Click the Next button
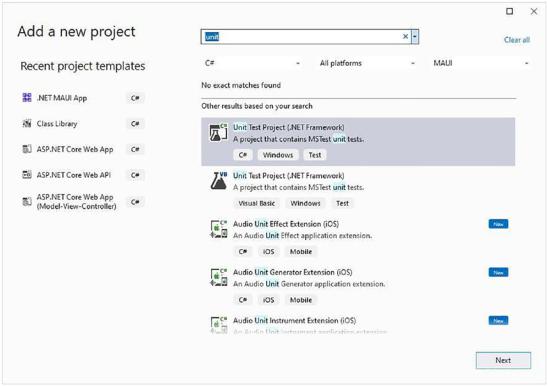548x386 pixels. (x=503, y=360)
